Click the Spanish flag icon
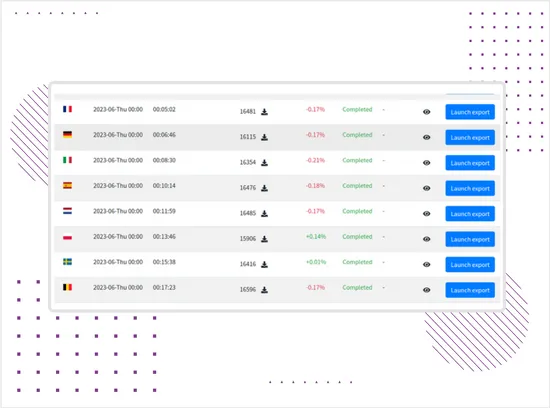Screen dimensions: 550x408 [x=67, y=185]
